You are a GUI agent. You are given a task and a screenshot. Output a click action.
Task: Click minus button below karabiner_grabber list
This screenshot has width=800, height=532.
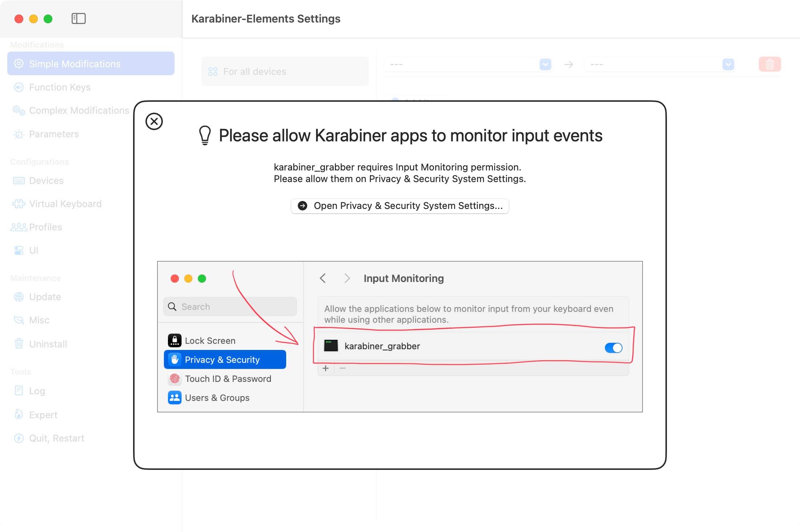(x=343, y=368)
